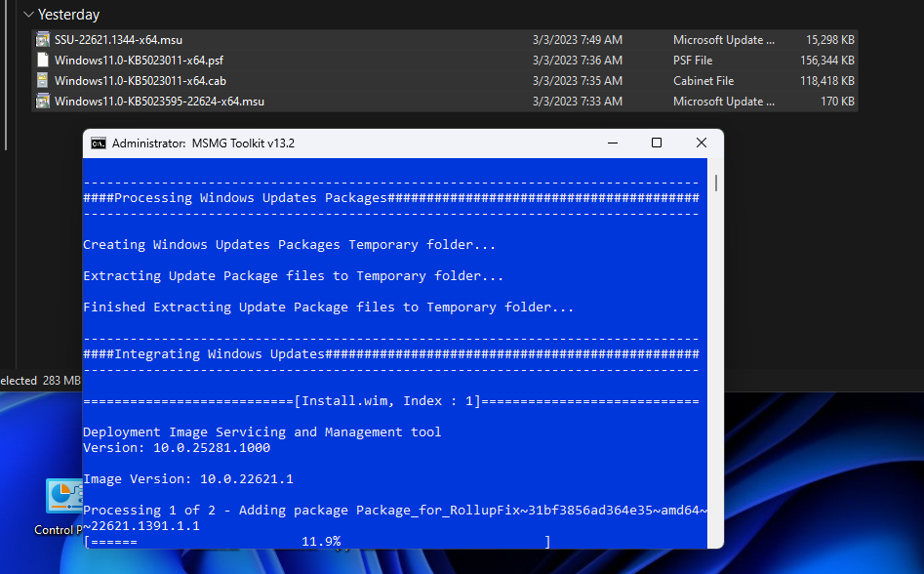Select the SSU-22621.1344-x64.msu file icon
This screenshot has width=924, height=574.
point(42,39)
